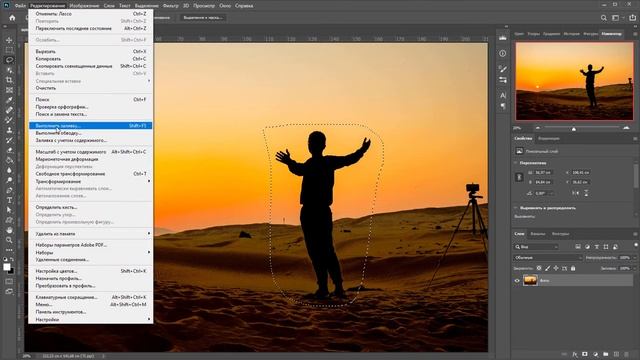The image size is (640, 360).
Task: Expand the Настройки submenu at menu bottom
Action: tap(91, 319)
